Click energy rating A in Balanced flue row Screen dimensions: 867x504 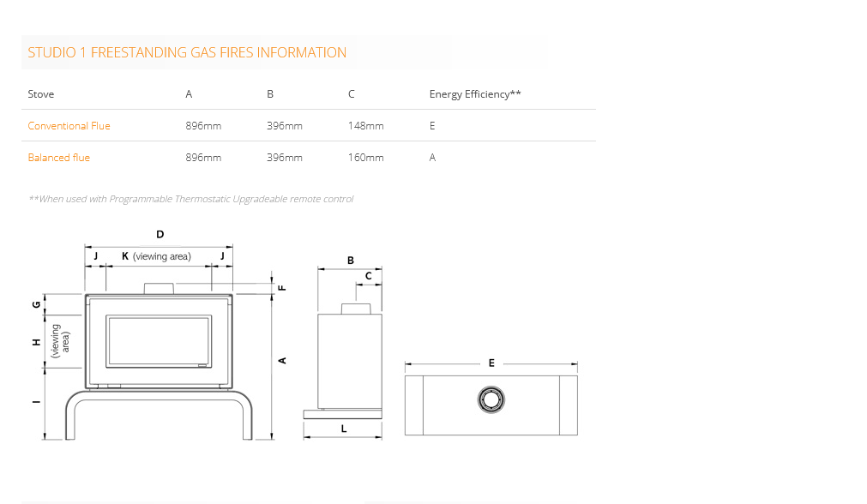click(432, 158)
